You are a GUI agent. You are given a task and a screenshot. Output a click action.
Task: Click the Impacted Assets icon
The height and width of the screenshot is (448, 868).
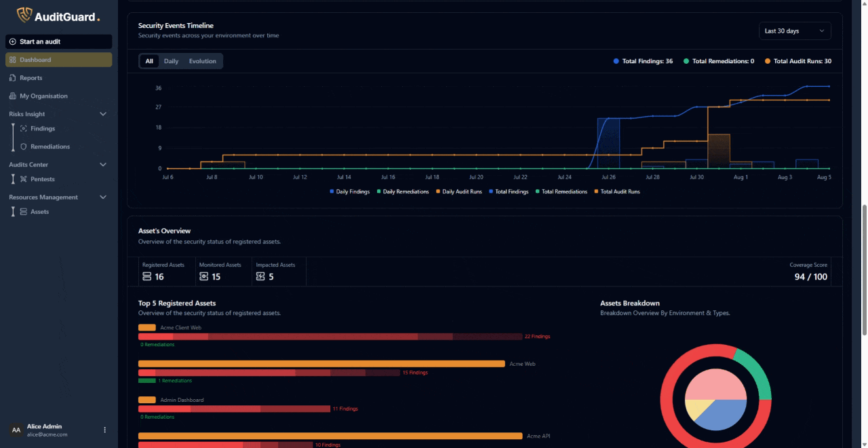260,276
